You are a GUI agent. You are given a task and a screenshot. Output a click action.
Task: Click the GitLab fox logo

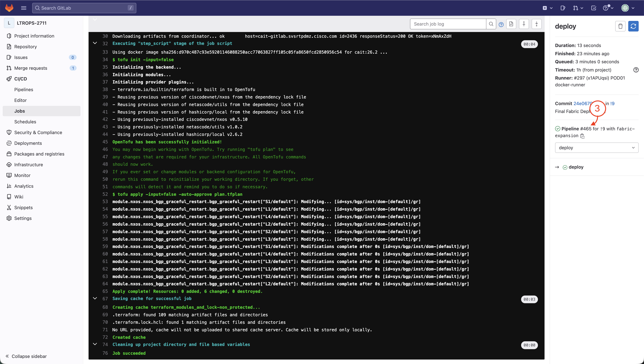click(x=9, y=8)
